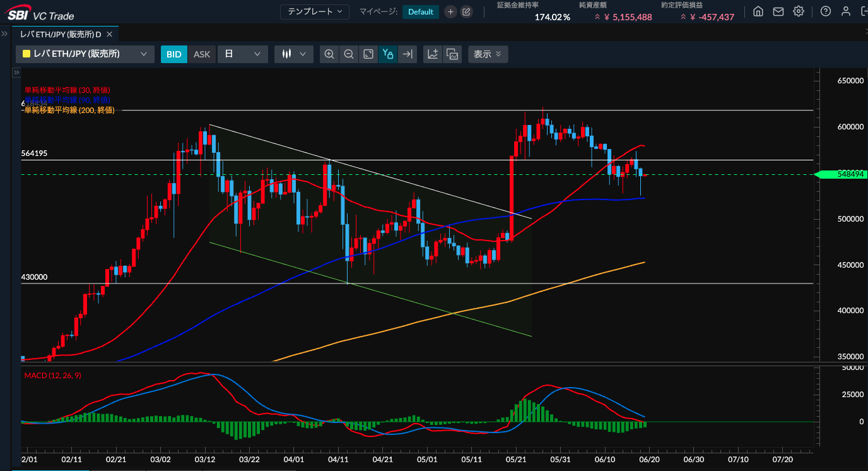Open the settings gear
This screenshot has height=471, width=868.
[x=799, y=11]
